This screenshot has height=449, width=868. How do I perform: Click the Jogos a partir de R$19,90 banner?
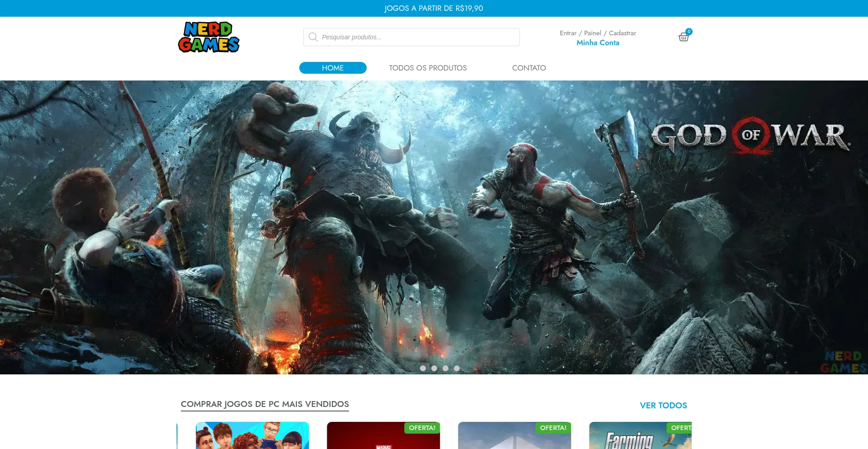[x=434, y=8]
